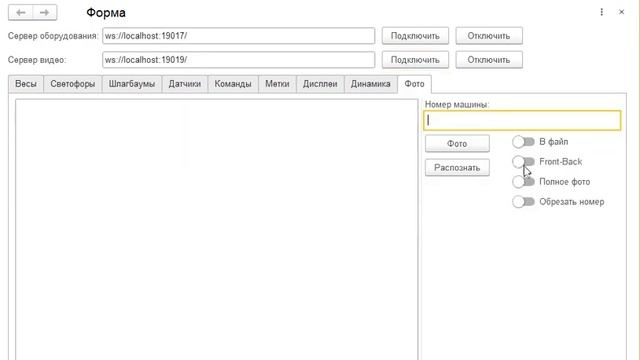Click the Распознать button
The width and height of the screenshot is (640, 360).
point(457,168)
